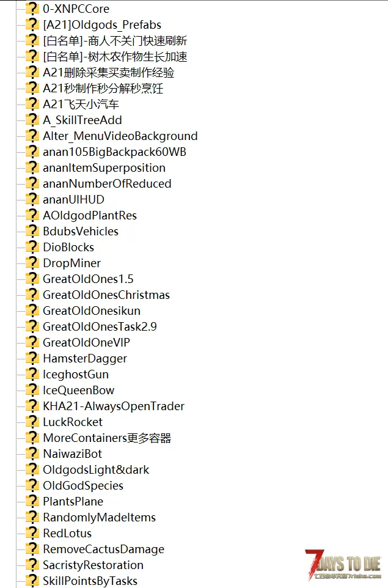Select GreatOldOnesChristmas in the list
The image size is (388, 588).
[x=106, y=295]
